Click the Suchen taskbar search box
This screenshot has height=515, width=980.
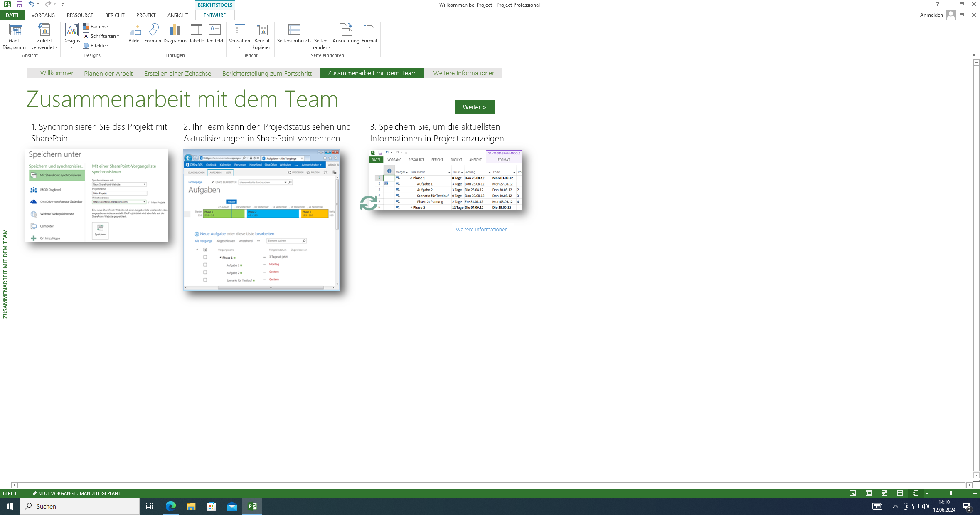pyautogui.click(x=80, y=506)
